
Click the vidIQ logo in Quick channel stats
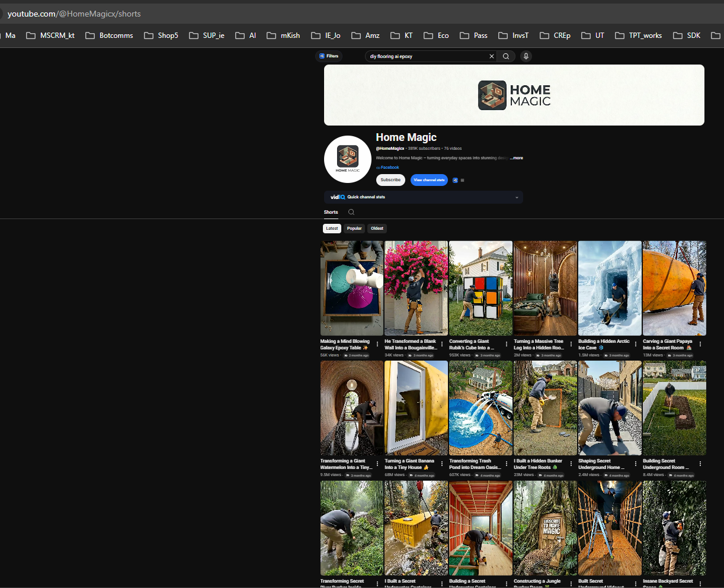(x=338, y=197)
